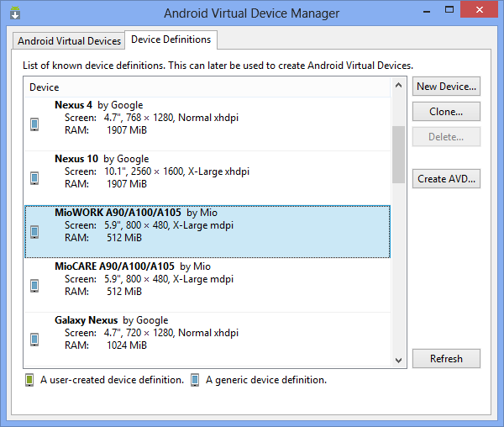Click the blue generic device legend icon
The height and width of the screenshot is (427, 504).
[195, 380]
